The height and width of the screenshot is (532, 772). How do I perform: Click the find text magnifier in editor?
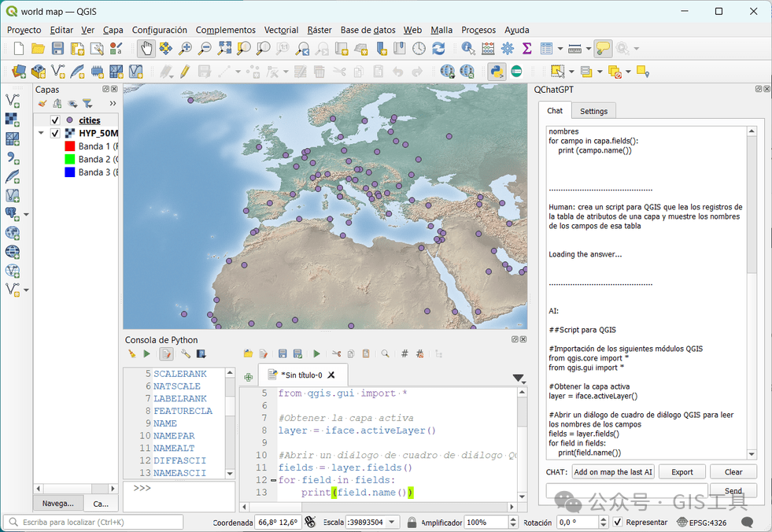385,353
